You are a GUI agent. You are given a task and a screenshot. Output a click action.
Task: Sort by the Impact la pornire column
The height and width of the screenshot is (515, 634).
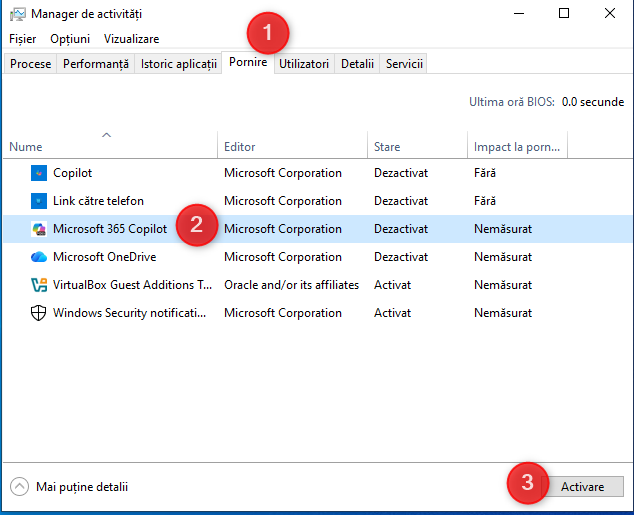coord(517,147)
